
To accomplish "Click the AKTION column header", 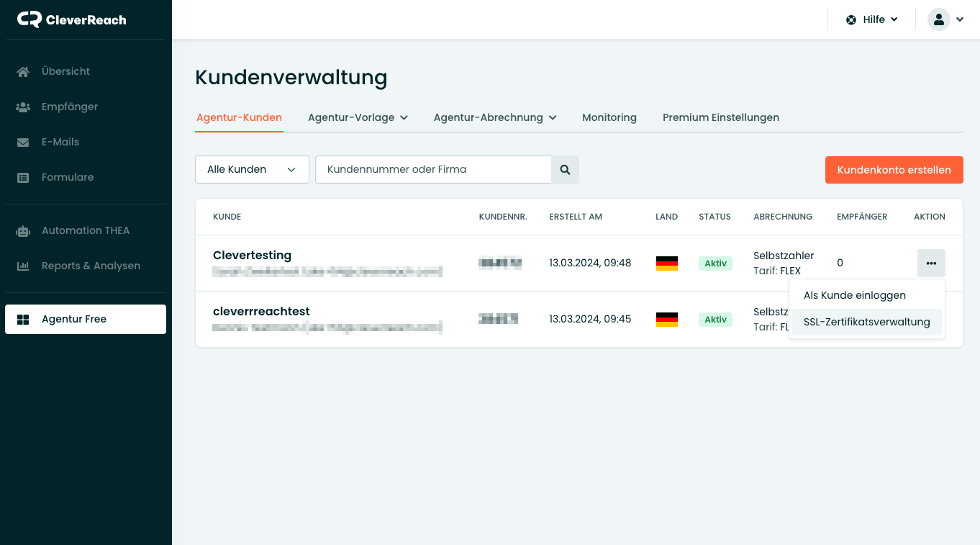I will (930, 217).
